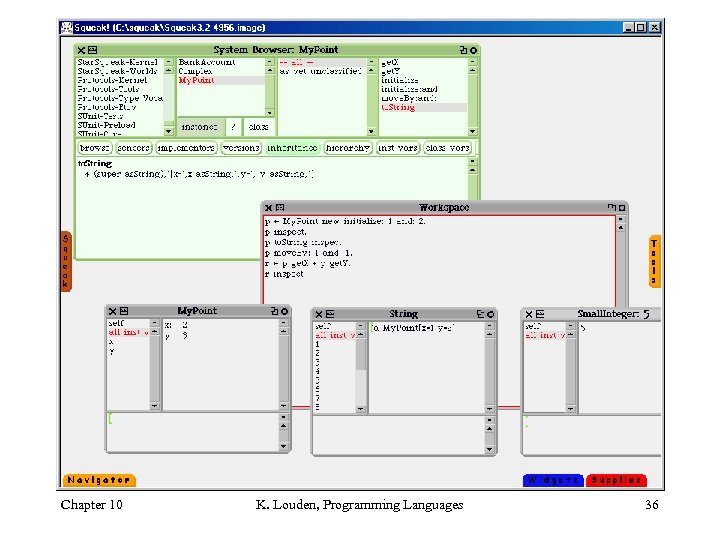Open the Supplies flap at the bottom
Viewport: 720px width, 540px height.
click(616, 480)
